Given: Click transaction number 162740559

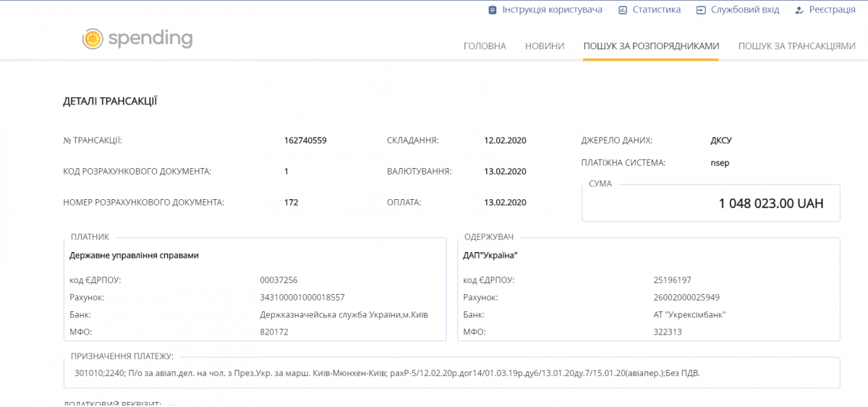Looking at the screenshot, I should tap(305, 140).
